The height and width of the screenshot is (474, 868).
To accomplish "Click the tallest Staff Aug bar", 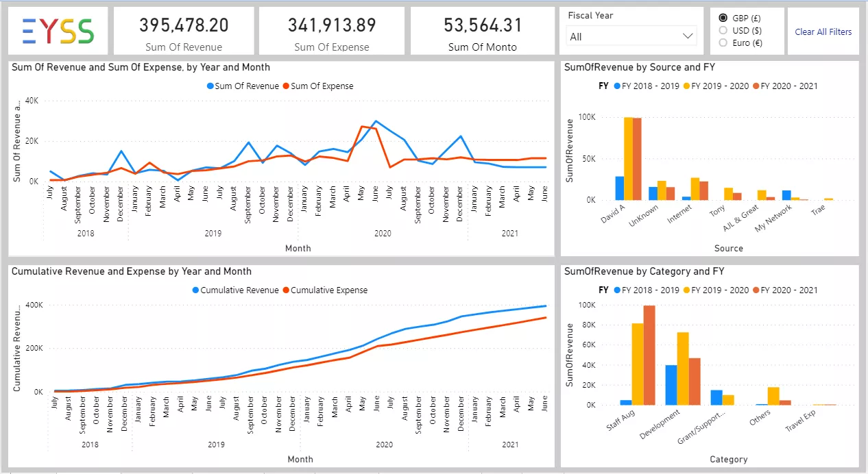I will [649, 355].
